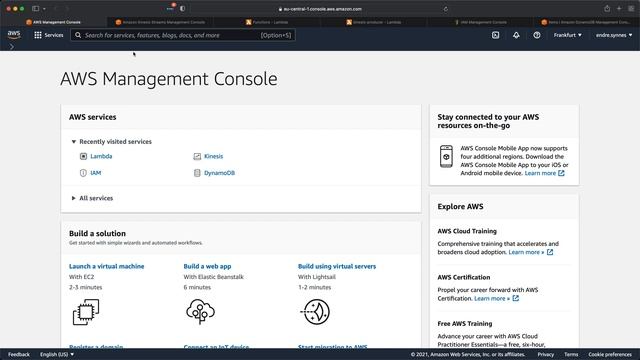640x360 pixels.
Task: Open DynamoDB from recently visited
Action: (x=220, y=173)
